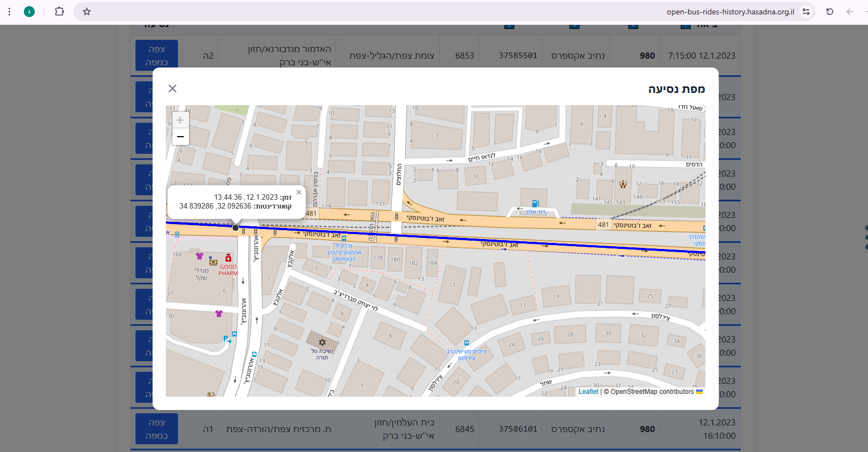Close the trip map dialog

point(172,89)
